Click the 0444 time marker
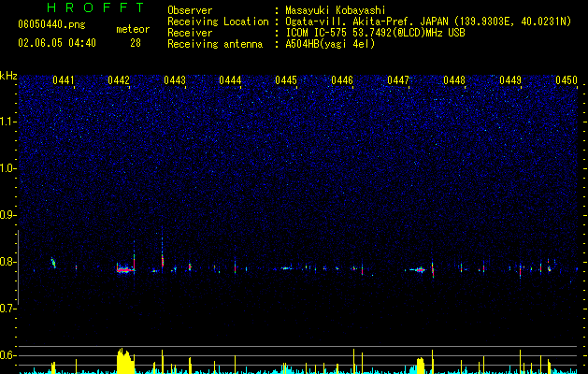The width and height of the screenshot is (588, 374). pyautogui.click(x=230, y=80)
